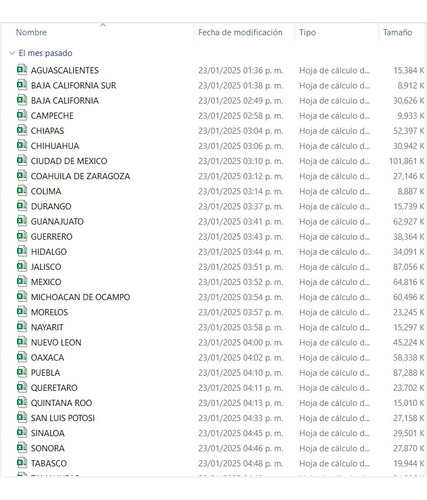This screenshot has width=427, height=500.
Task: Select the SAN LUIS POTOSI file name
Action: tap(63, 418)
